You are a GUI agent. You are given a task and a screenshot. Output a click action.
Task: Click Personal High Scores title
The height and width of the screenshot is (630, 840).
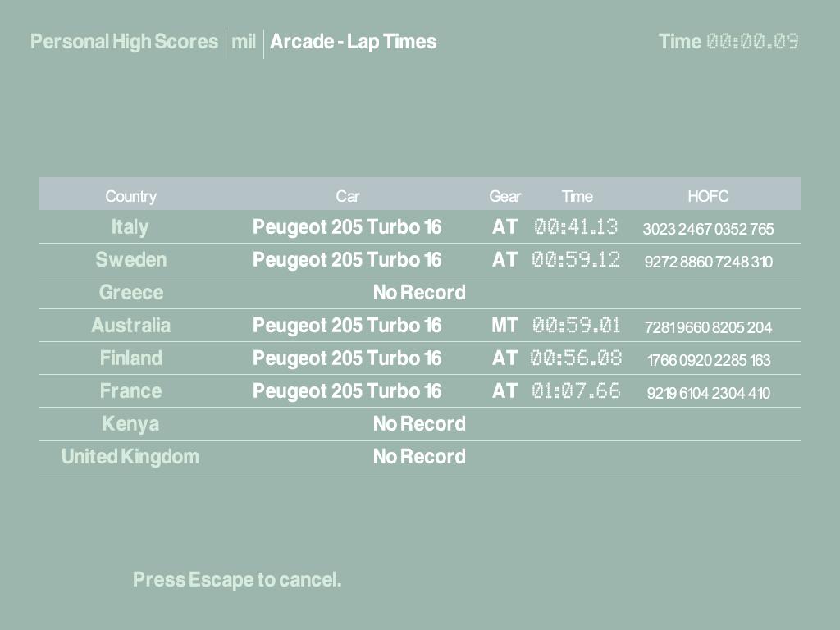(x=124, y=42)
